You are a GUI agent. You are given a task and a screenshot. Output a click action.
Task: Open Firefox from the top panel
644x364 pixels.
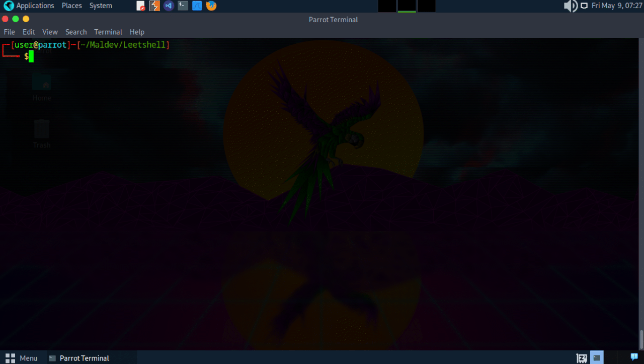(210, 6)
